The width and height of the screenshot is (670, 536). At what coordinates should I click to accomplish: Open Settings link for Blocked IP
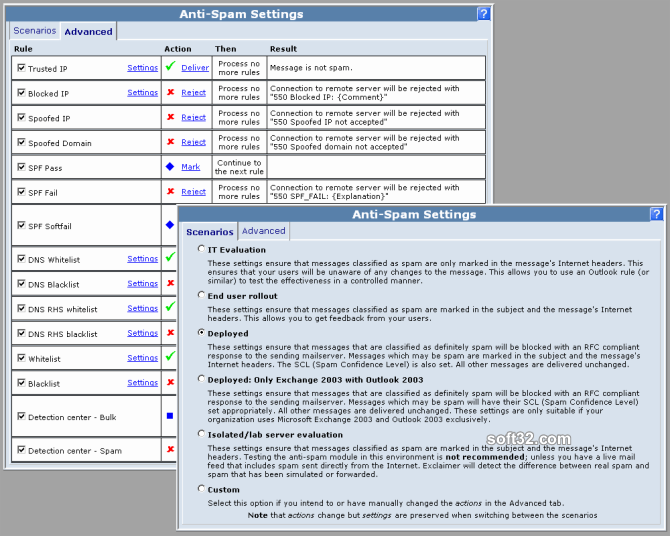142,92
